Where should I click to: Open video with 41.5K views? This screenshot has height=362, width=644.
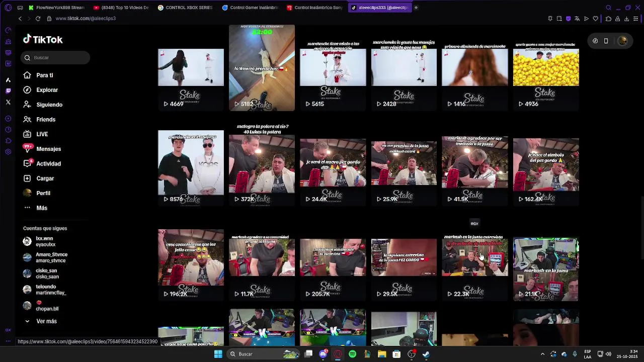click(475, 163)
